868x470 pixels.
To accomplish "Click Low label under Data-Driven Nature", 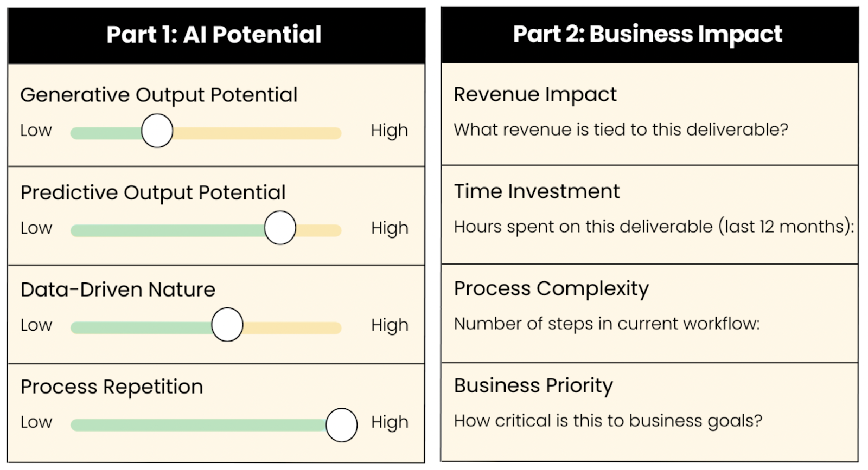I will pos(36,325).
